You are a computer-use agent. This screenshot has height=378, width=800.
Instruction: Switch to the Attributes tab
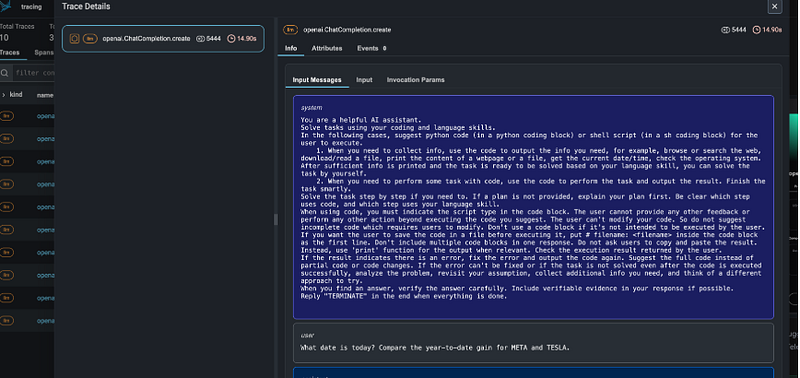point(327,48)
